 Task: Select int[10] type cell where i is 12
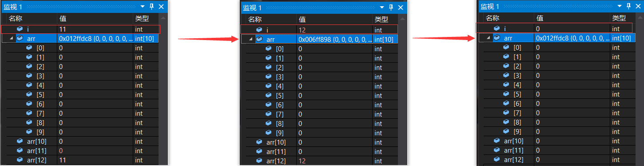click(384, 40)
